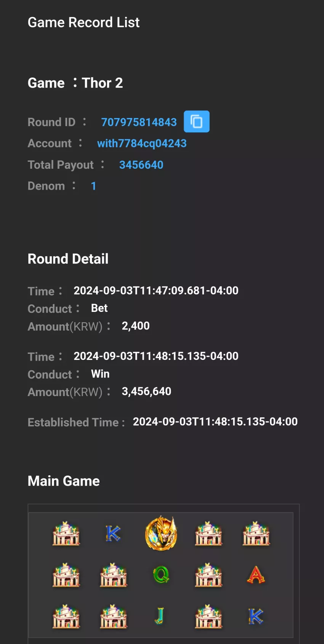Click the green Q symbol in the slot grid
Viewport: 324px width, 644px height.
(x=161, y=575)
